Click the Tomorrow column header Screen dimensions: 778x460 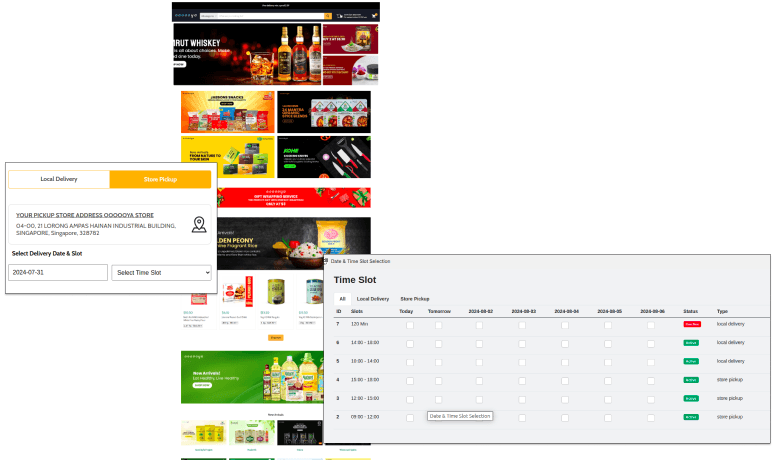click(439, 311)
